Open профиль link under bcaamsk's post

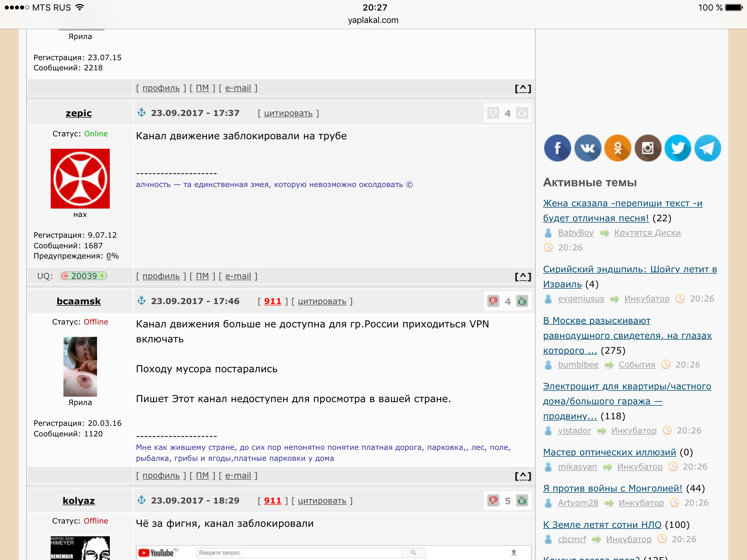(x=161, y=476)
